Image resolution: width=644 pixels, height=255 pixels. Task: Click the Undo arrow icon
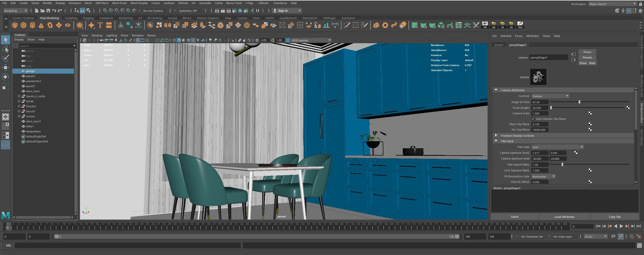click(54, 11)
